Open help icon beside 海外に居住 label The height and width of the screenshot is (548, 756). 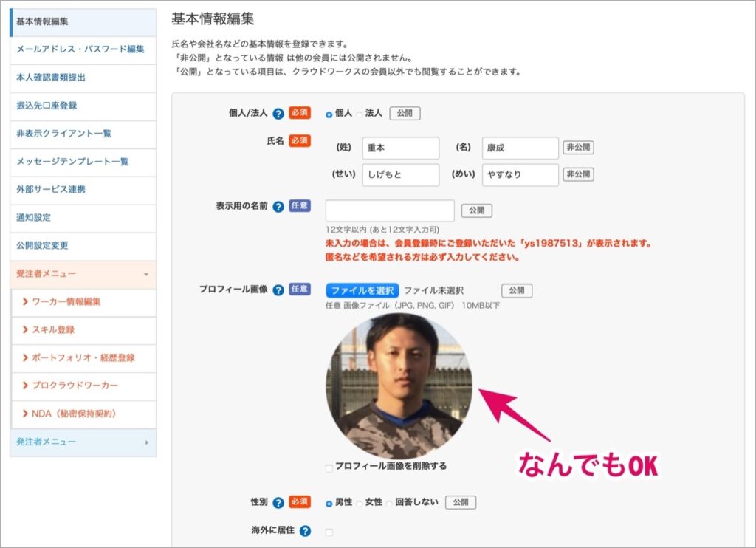point(305,531)
